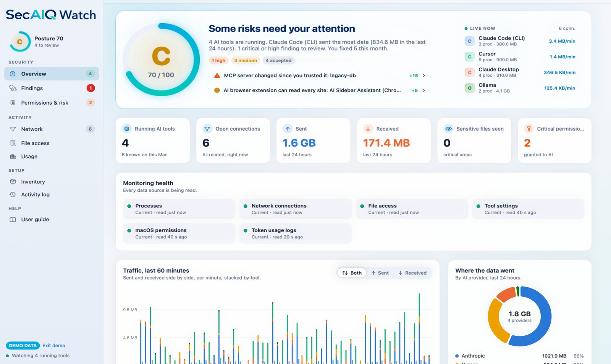
Task: Click the Permissions & risk shield icon
Action: point(13,103)
